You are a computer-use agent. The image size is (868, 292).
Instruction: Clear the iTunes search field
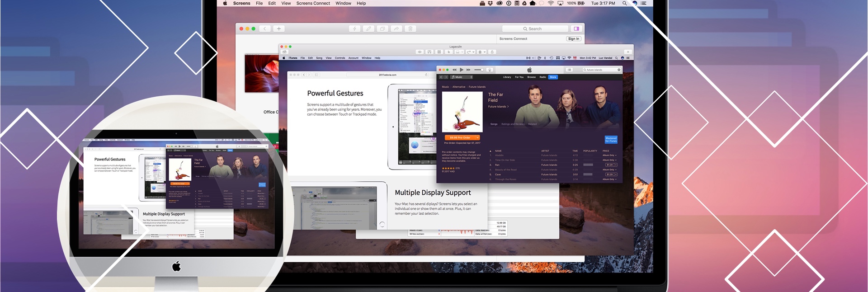click(x=619, y=70)
